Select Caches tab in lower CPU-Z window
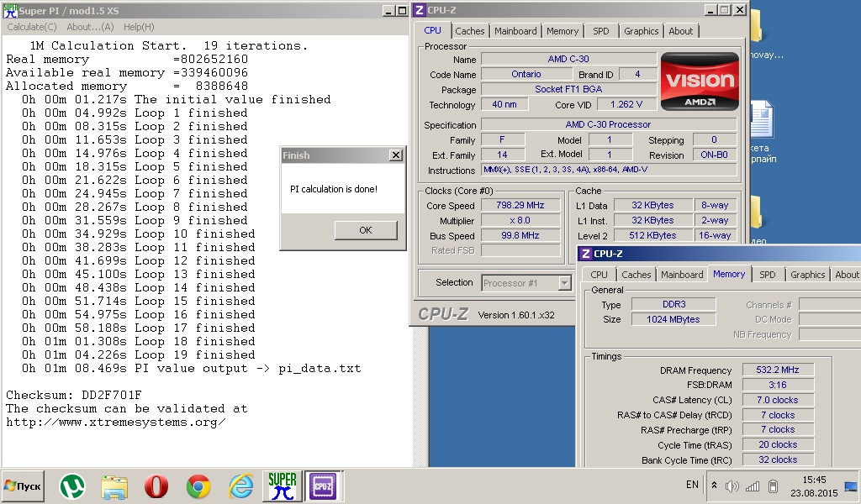 (636, 274)
